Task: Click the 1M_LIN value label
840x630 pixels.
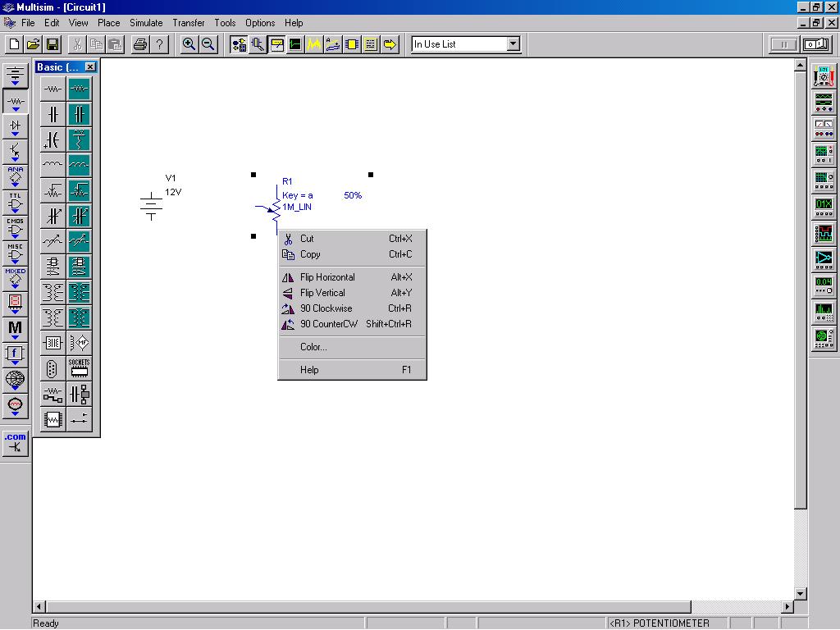Action: [297, 208]
